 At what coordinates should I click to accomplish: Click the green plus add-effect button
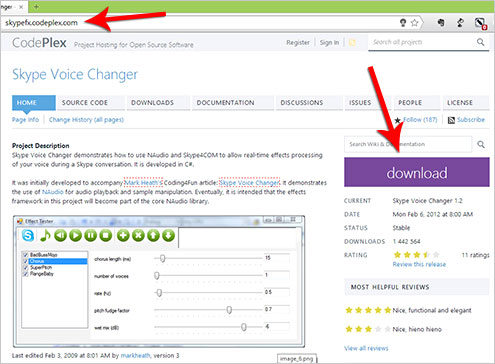pos(123,235)
